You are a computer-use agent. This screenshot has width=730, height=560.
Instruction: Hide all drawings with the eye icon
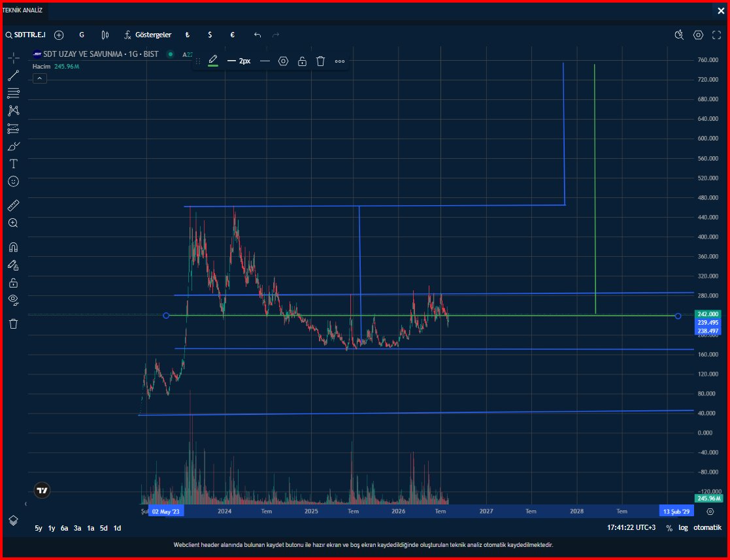[14, 300]
